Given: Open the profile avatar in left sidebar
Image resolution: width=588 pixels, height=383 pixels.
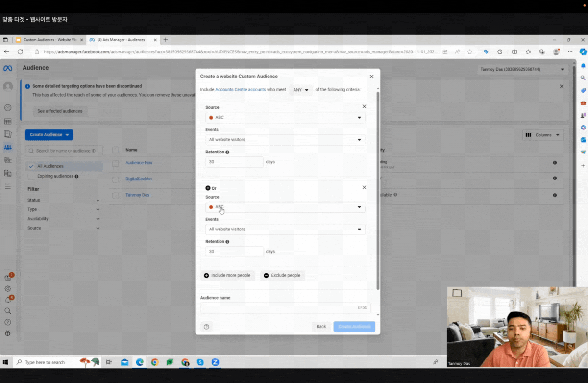Looking at the screenshot, I should click(x=8, y=87).
